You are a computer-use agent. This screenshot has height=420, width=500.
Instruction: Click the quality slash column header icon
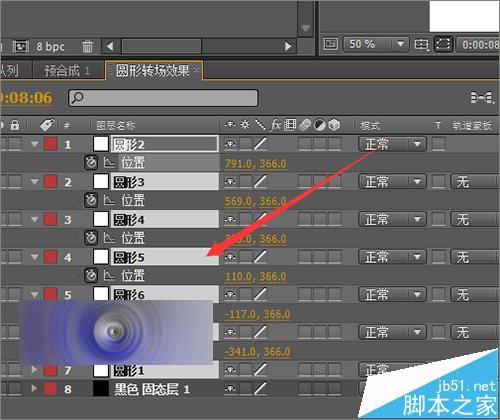[x=260, y=125]
